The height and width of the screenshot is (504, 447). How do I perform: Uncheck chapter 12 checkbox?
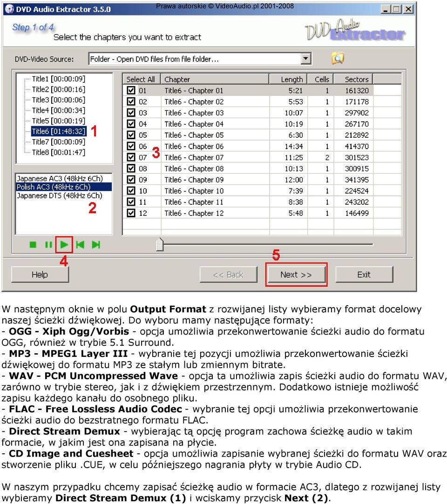131,213
